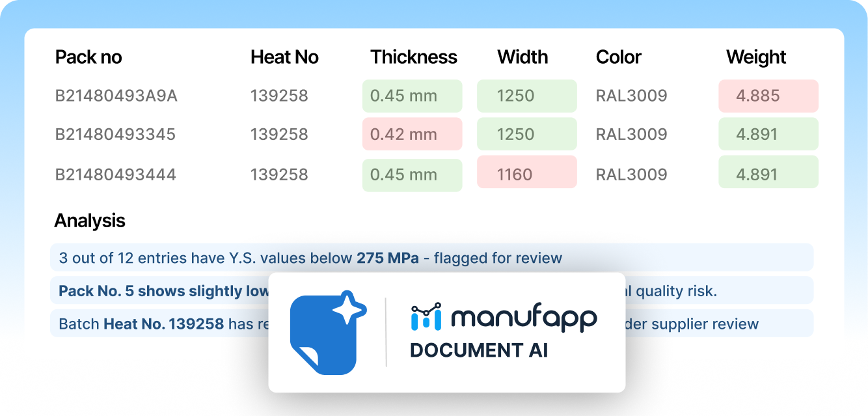The image size is (868, 416).
Task: Select the red 0.42 mm thickness cell
Action: tap(412, 135)
